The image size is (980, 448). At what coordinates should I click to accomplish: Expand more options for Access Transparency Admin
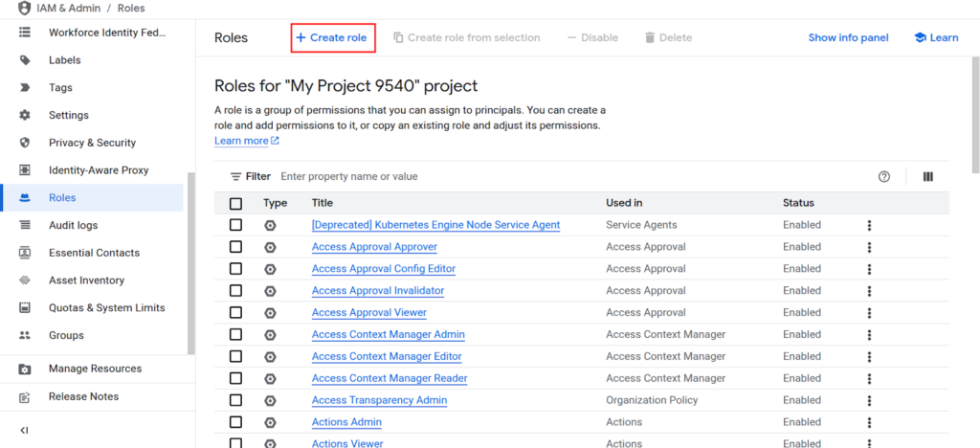tap(869, 400)
